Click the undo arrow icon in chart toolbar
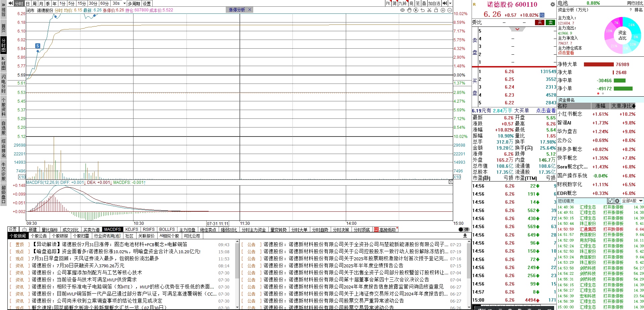This screenshot has height=310, width=644. click(423, 10)
